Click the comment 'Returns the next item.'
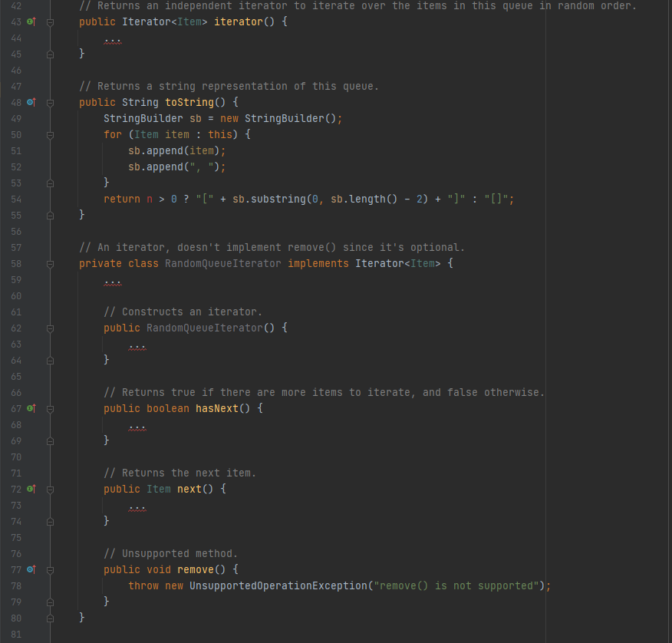Image resolution: width=672 pixels, height=643 pixels. (x=180, y=473)
